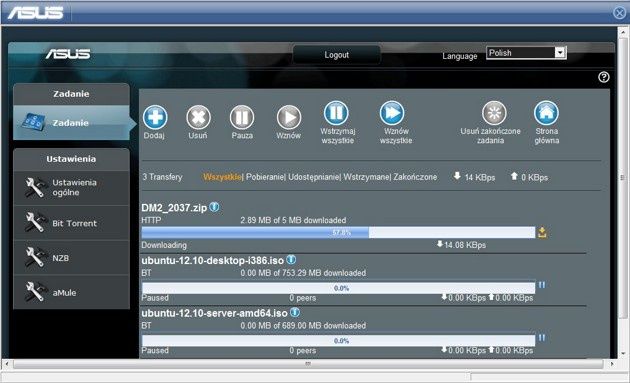Viewport: 630px width, 383px height.
Task: Click pause indicator of ubuntu desktop i386 task
Action: [x=542, y=285]
